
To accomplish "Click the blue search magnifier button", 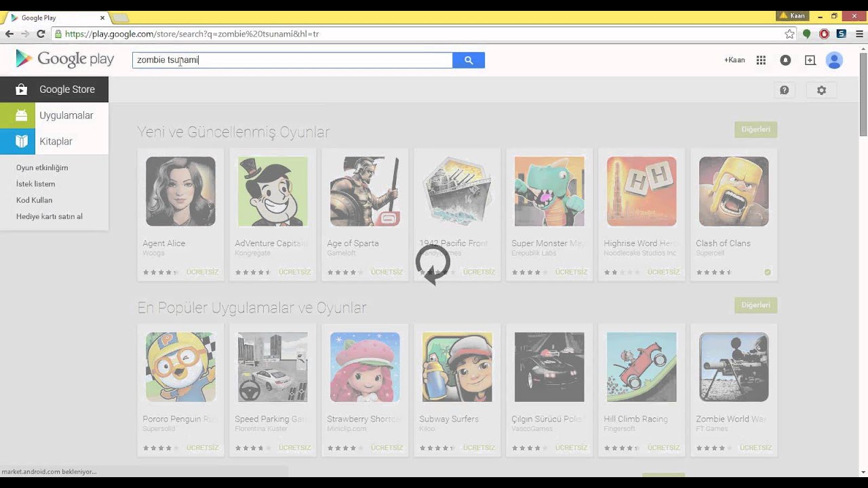I will [x=469, y=60].
